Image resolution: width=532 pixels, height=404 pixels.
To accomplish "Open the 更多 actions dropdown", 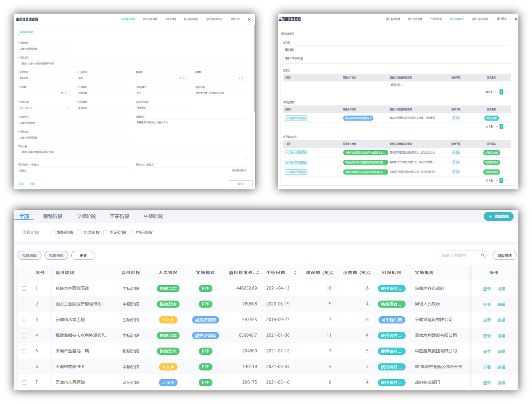I will [x=83, y=255].
